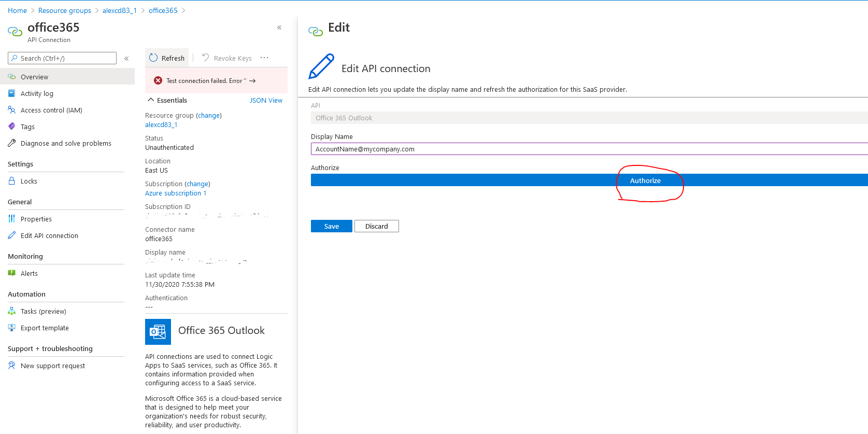Click the Edit blade connection icon
The image size is (868, 434).
point(316,32)
